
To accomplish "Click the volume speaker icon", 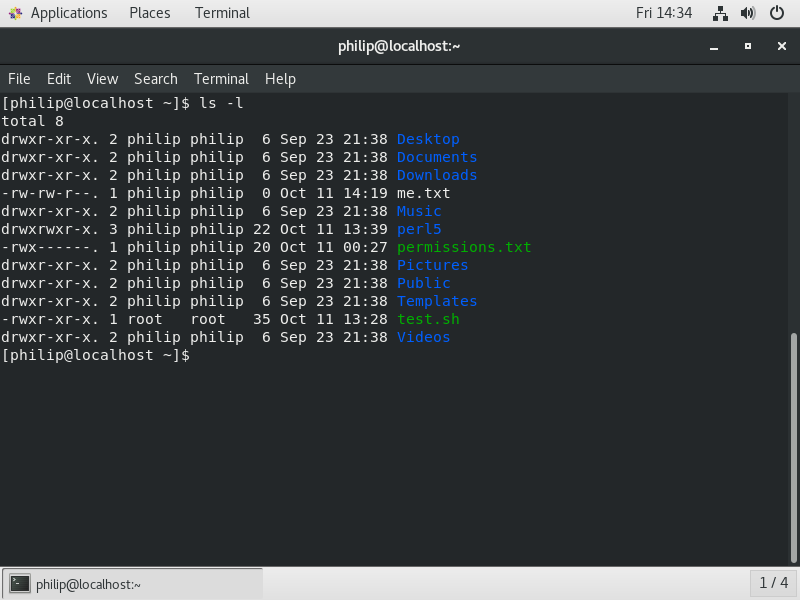I will pos(748,13).
